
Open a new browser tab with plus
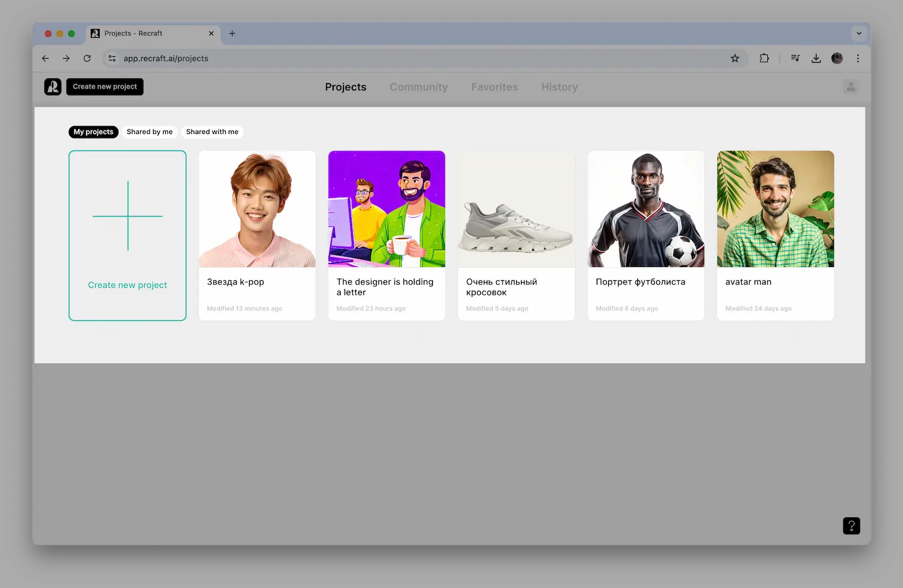[232, 34]
